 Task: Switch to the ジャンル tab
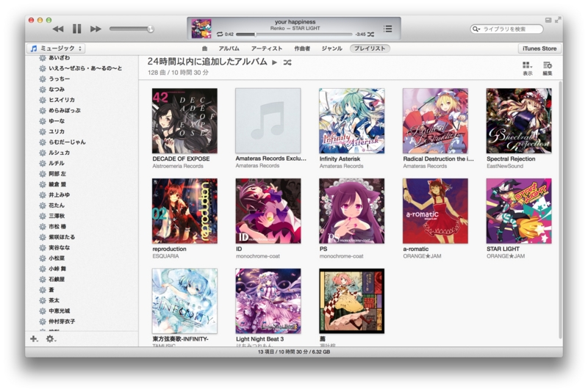click(x=331, y=48)
